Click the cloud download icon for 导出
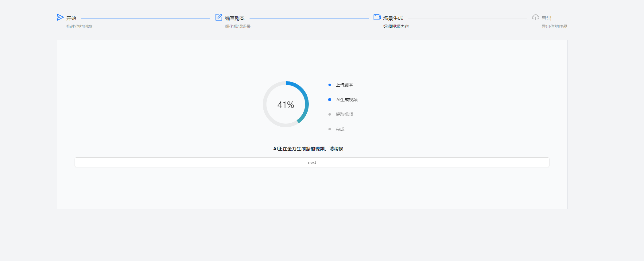This screenshot has width=644, height=261. tap(536, 17)
